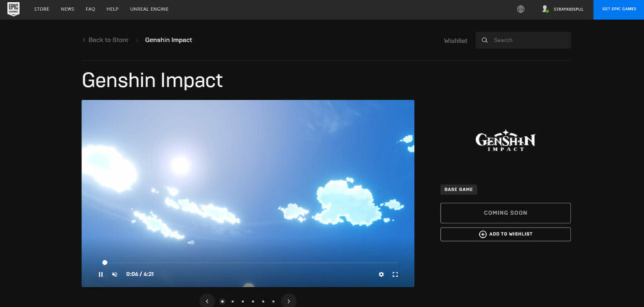The width and height of the screenshot is (644, 307).
Task: Enter fullscreen on the video player
Action: pyautogui.click(x=395, y=274)
